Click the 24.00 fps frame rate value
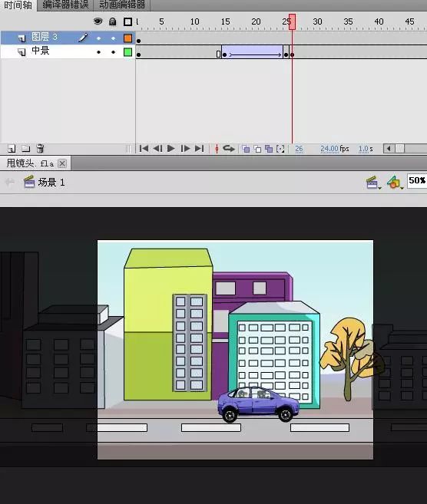This screenshot has height=504, width=427. click(335, 149)
